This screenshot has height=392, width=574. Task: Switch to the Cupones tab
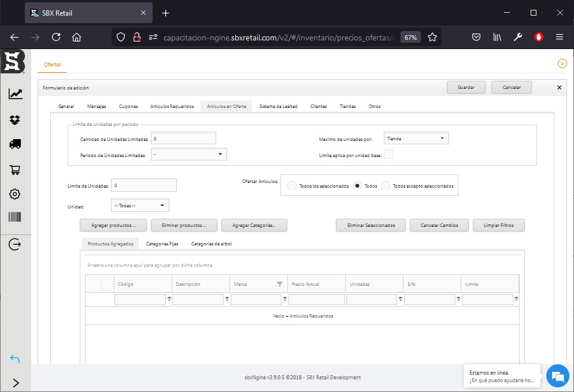[128, 106]
